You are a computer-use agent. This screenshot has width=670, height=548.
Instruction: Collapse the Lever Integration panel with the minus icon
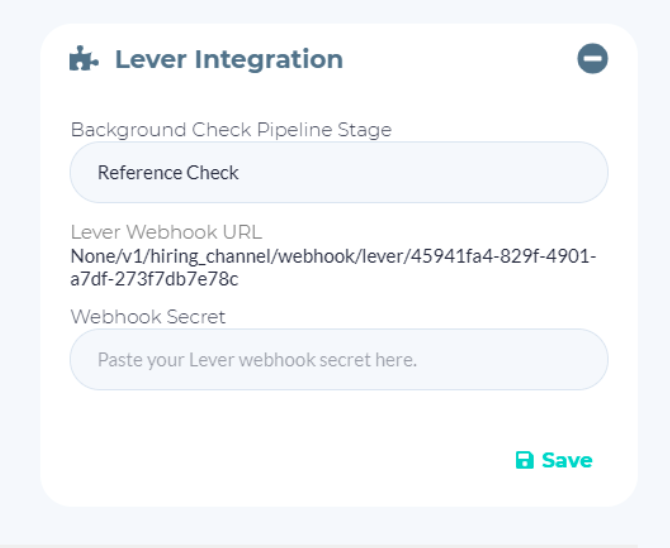(x=592, y=59)
